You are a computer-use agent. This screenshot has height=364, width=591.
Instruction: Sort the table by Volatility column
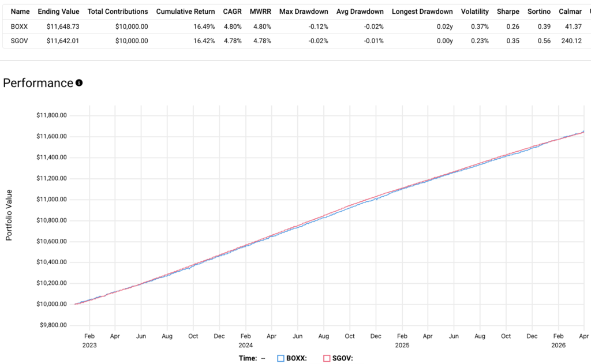(x=474, y=11)
